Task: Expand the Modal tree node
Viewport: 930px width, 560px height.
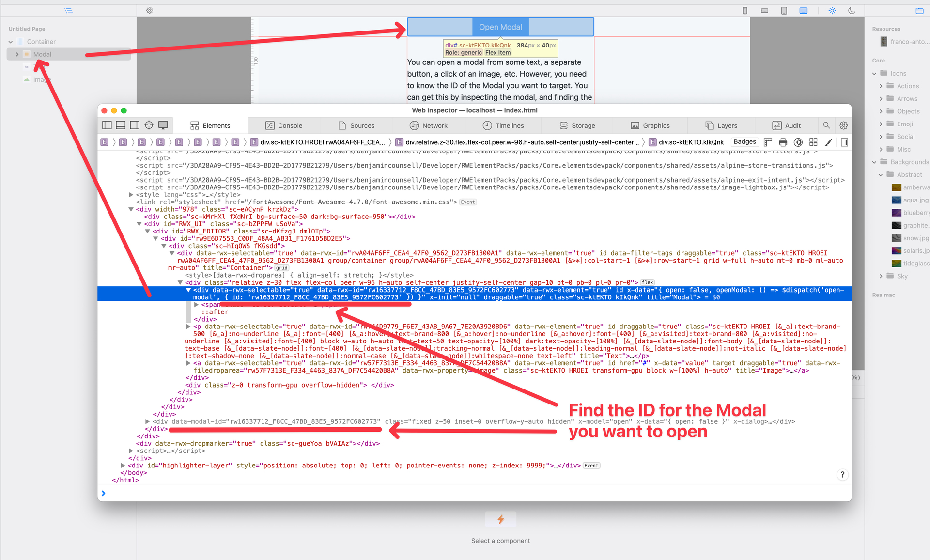Action: (x=17, y=54)
